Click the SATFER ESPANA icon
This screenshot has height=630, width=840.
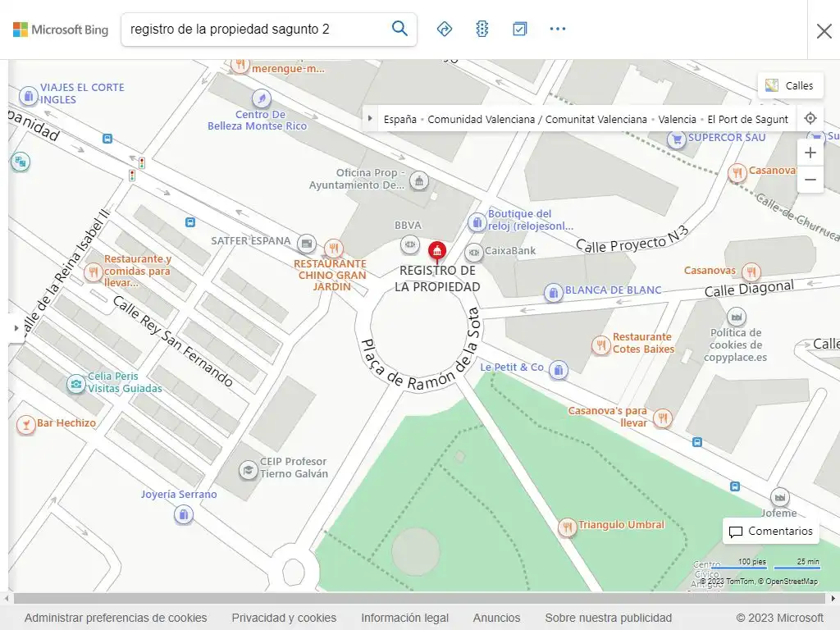pyautogui.click(x=307, y=244)
